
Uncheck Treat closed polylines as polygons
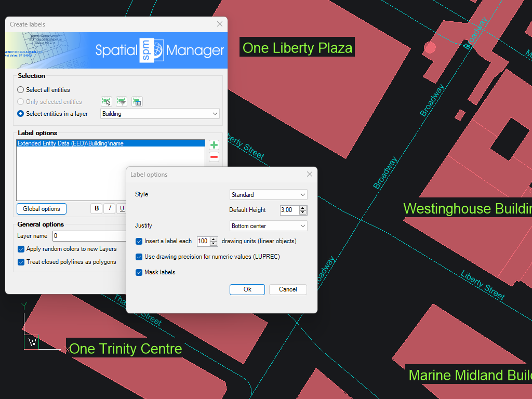click(x=21, y=262)
